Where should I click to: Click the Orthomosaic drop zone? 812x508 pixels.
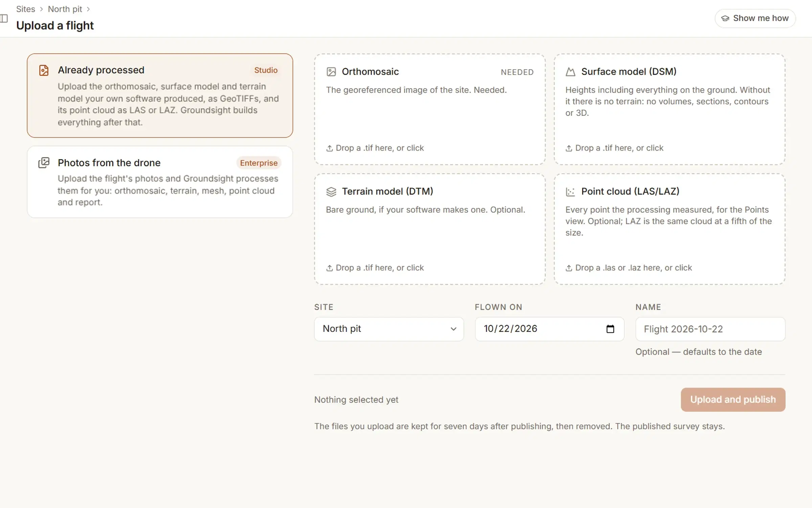(x=430, y=109)
